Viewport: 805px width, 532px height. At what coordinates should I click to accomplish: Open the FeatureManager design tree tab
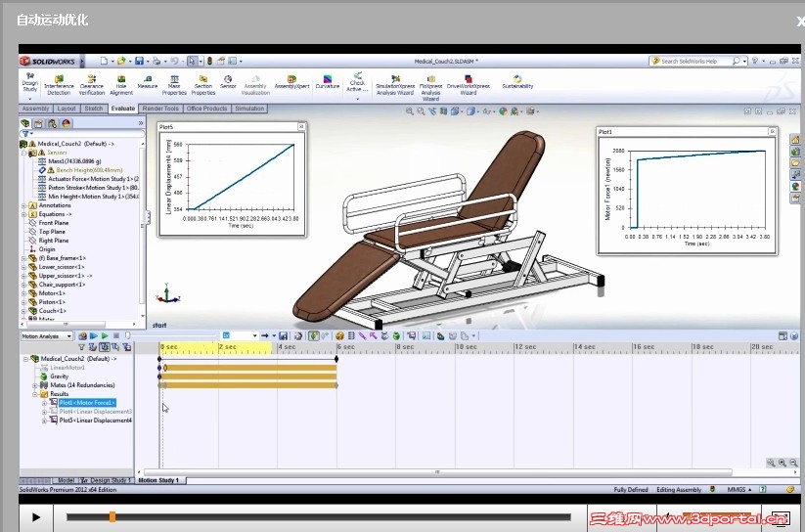click(25, 123)
